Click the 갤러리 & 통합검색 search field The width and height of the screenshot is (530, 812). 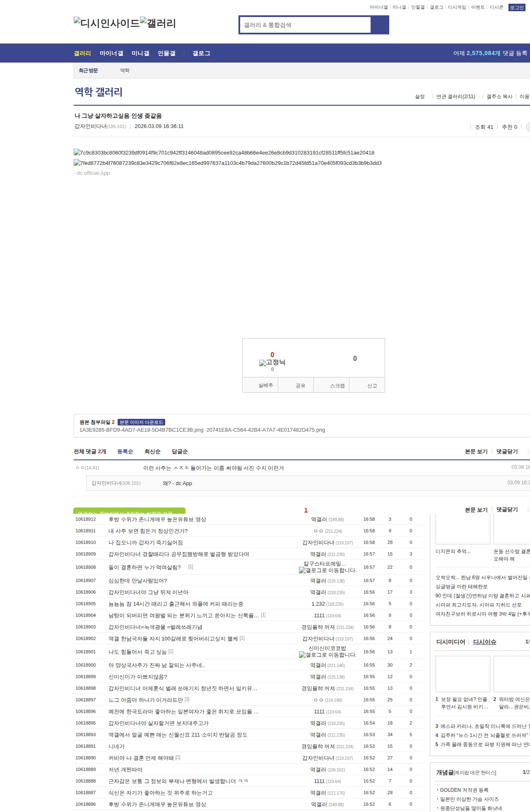306,25
